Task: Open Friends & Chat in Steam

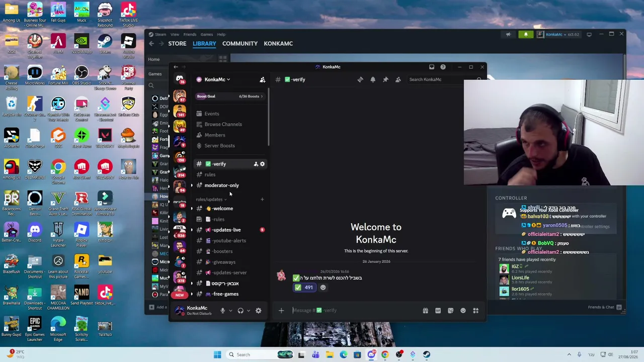Action: tap(605, 307)
